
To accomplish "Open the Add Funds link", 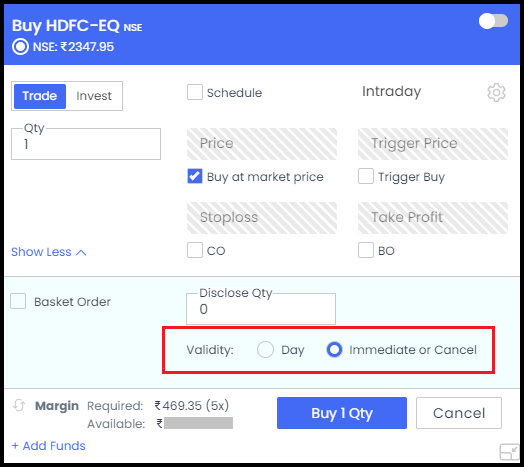I will click(x=49, y=446).
